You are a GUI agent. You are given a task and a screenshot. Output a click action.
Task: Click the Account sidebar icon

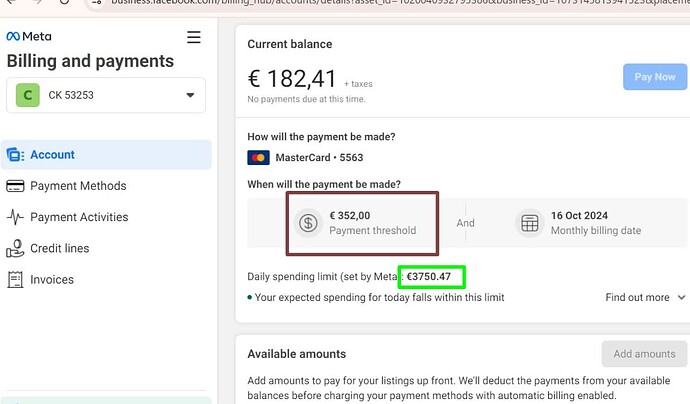point(15,155)
